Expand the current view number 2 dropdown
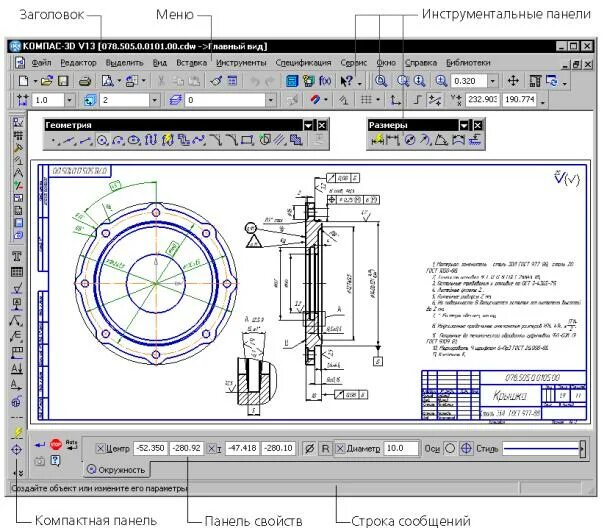Image resolution: width=605 pixels, height=528 pixels. pyautogui.click(x=154, y=100)
